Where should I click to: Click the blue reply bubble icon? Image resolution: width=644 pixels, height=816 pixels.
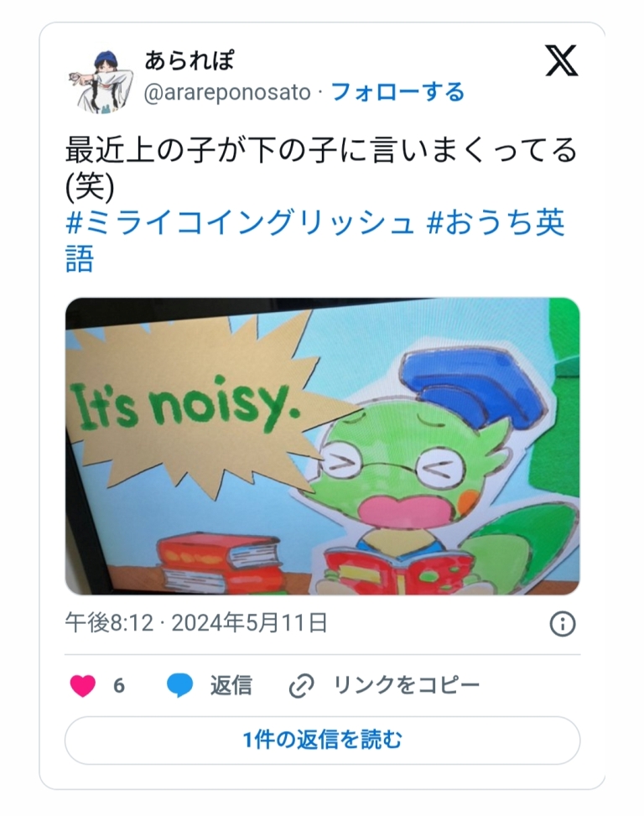click(179, 685)
